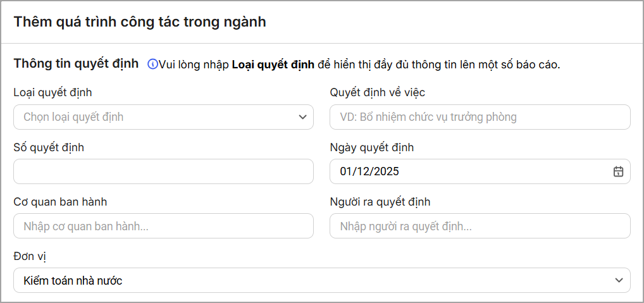Expand the Đơn vị dropdown chevron
This screenshot has width=644, height=303.
point(618,280)
